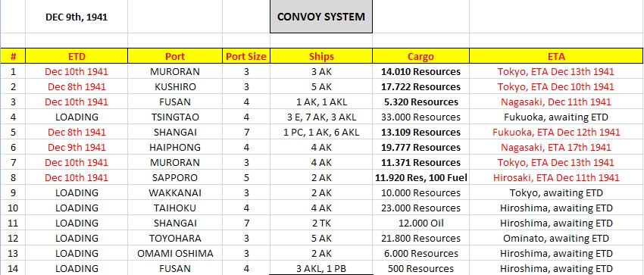Click the TSINGTAO port cell

(175, 117)
